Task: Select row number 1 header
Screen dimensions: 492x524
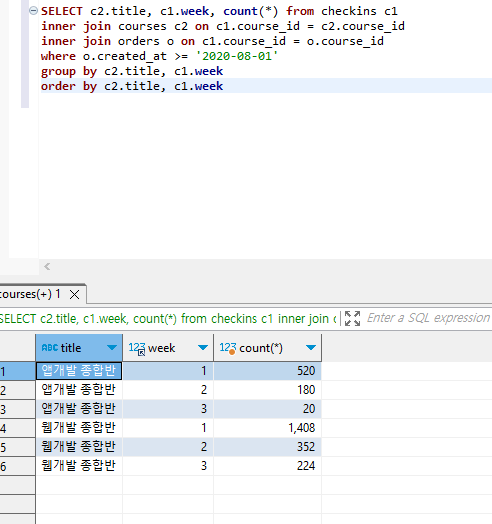Action: tap(17, 371)
